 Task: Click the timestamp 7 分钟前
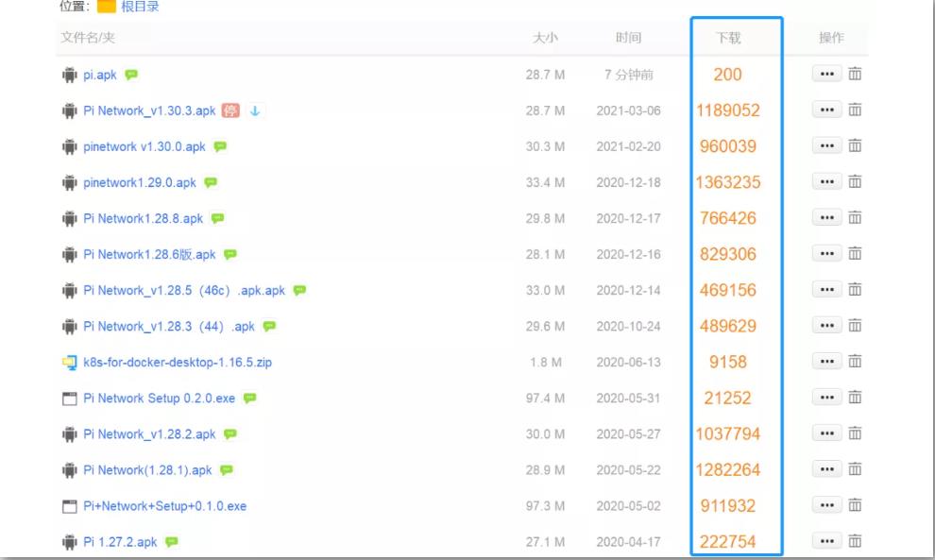(628, 75)
